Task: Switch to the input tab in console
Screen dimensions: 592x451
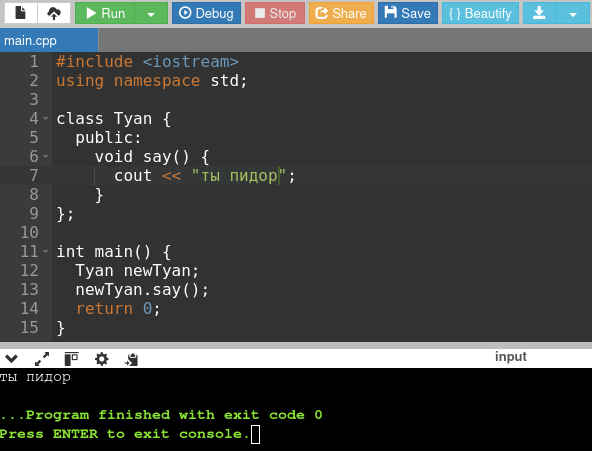Action: [510, 357]
